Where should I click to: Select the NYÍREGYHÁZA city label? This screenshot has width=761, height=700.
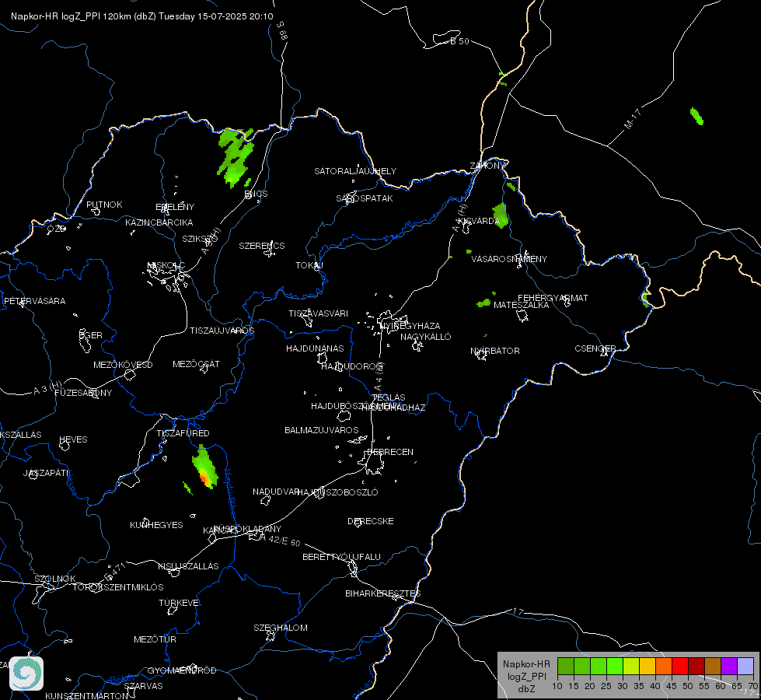[x=410, y=325]
